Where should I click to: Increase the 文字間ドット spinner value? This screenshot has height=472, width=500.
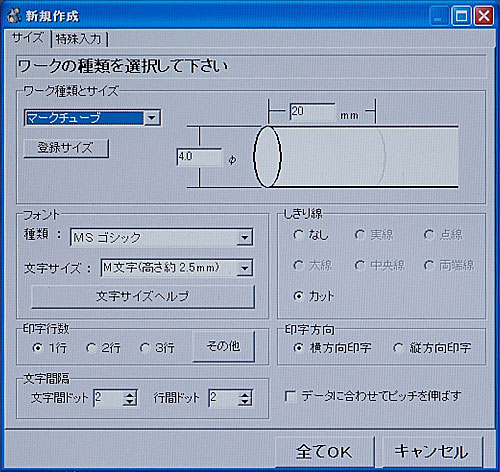pos(130,394)
